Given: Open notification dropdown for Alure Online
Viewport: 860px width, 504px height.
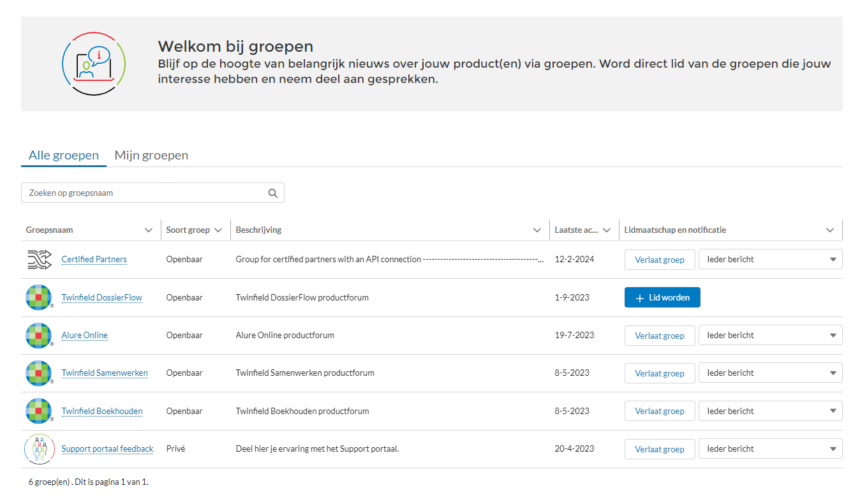Looking at the screenshot, I should 770,336.
